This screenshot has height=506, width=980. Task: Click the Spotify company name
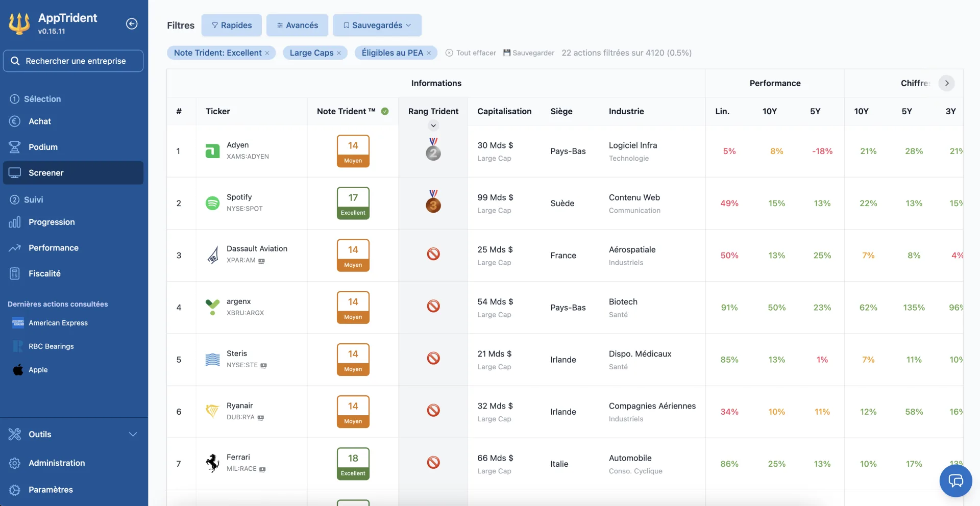tap(239, 197)
